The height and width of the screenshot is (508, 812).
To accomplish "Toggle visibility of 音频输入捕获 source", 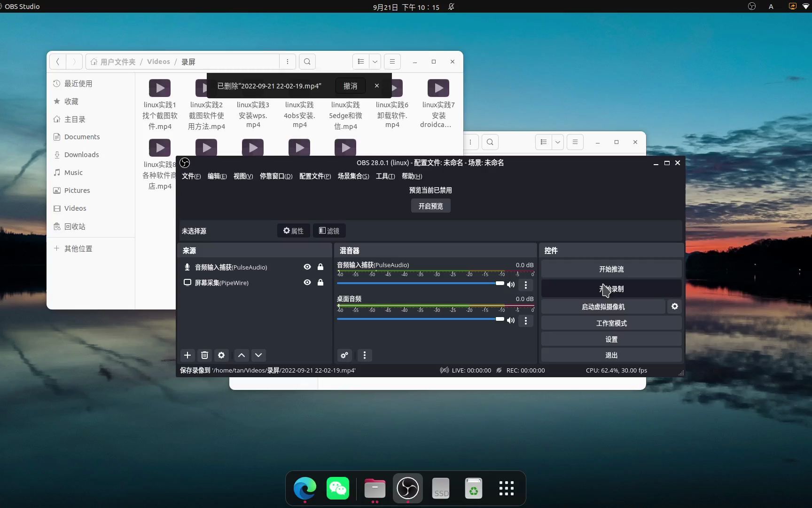I will [x=307, y=267].
